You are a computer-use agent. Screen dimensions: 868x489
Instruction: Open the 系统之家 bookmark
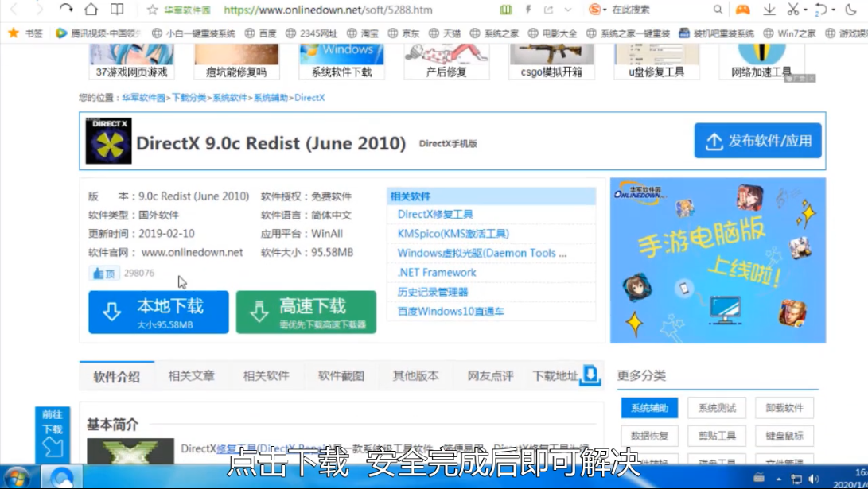(494, 33)
